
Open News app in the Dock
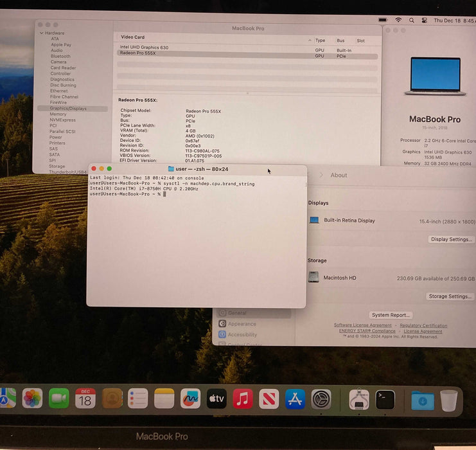pyautogui.click(x=269, y=399)
